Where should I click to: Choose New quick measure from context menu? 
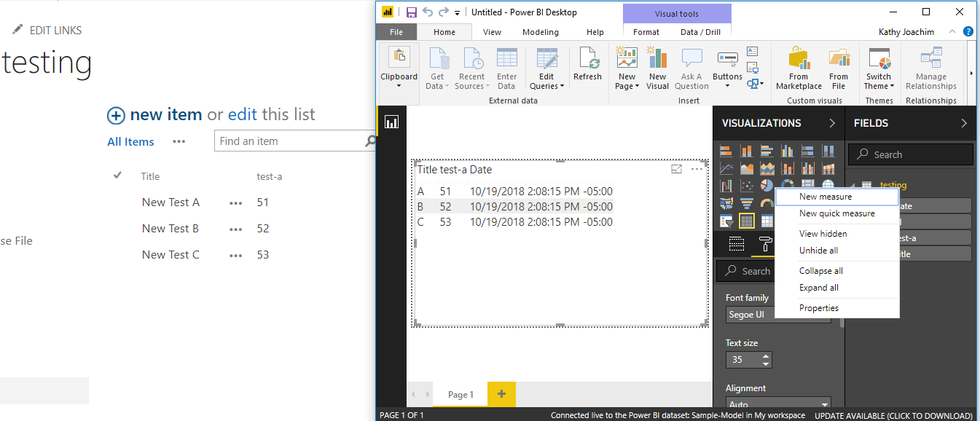(x=837, y=213)
